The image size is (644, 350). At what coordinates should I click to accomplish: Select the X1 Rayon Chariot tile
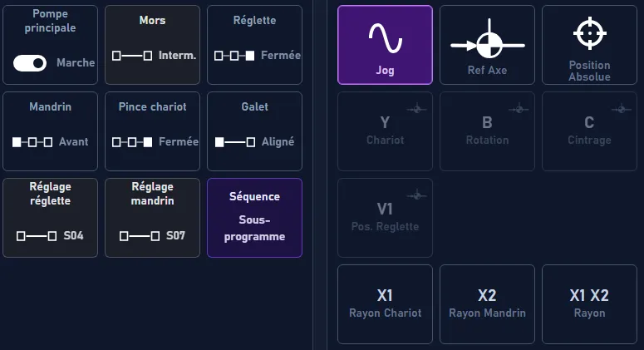click(385, 304)
